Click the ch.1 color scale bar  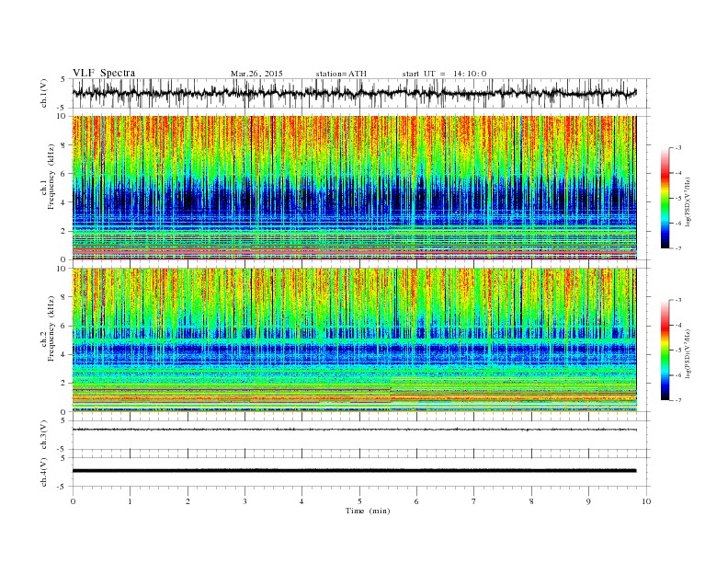[665, 198]
